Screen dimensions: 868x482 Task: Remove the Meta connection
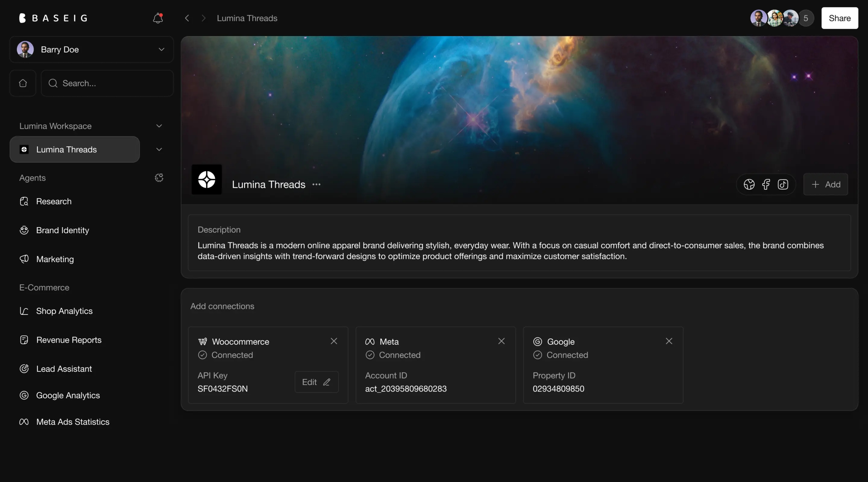click(x=501, y=341)
